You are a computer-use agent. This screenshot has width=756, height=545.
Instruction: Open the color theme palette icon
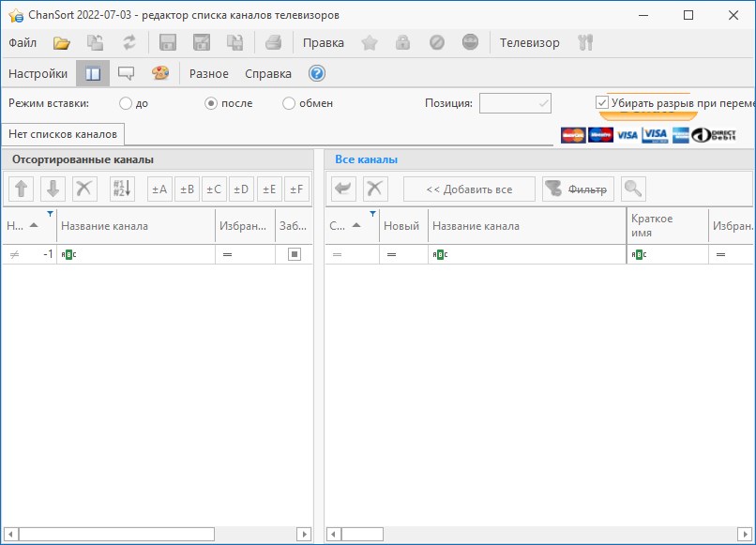pos(160,73)
